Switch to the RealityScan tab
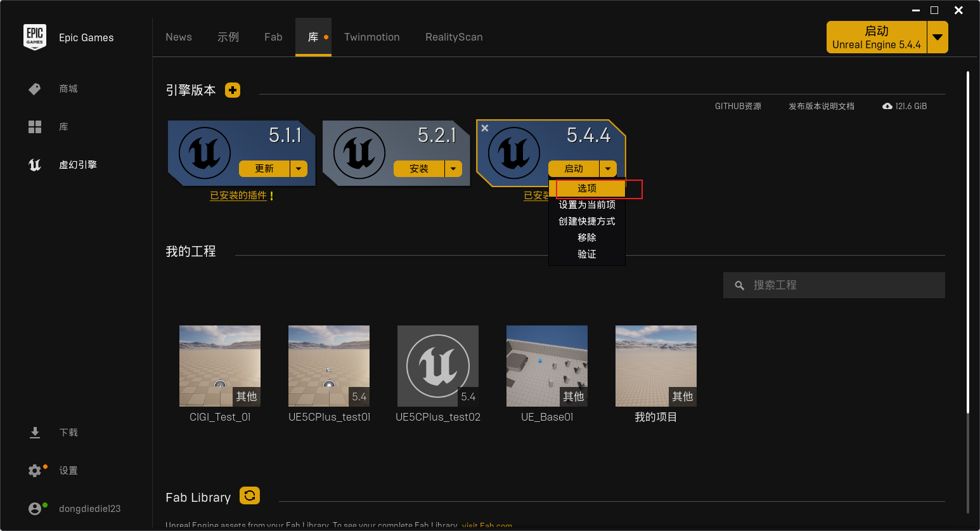This screenshot has height=531, width=980. click(454, 37)
